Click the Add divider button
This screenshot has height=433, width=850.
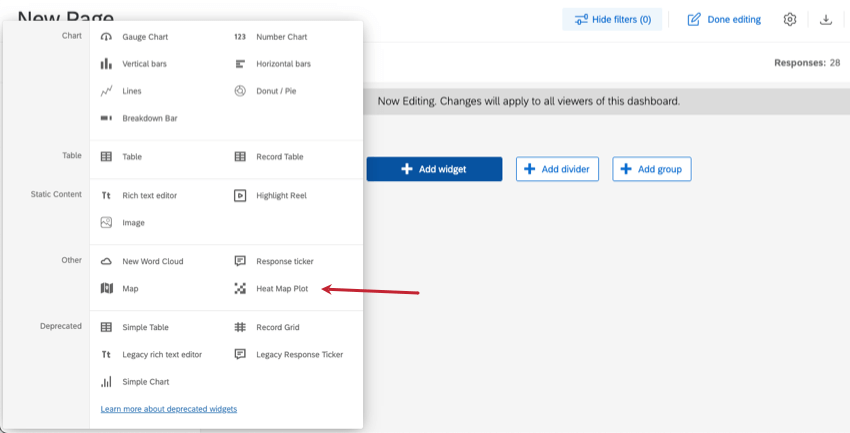[557, 169]
